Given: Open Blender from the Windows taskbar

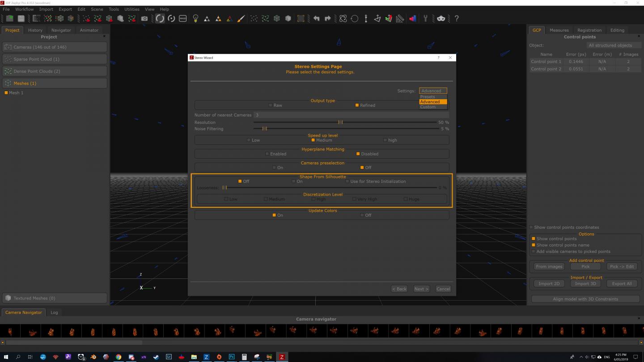Looking at the screenshot, I should (x=93, y=357).
